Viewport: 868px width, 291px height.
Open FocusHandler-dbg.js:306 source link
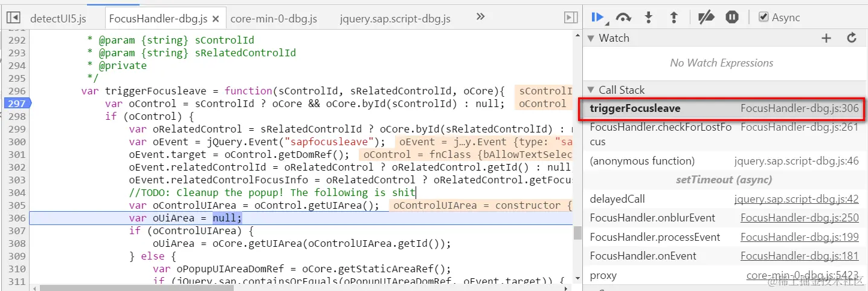pyautogui.click(x=800, y=109)
